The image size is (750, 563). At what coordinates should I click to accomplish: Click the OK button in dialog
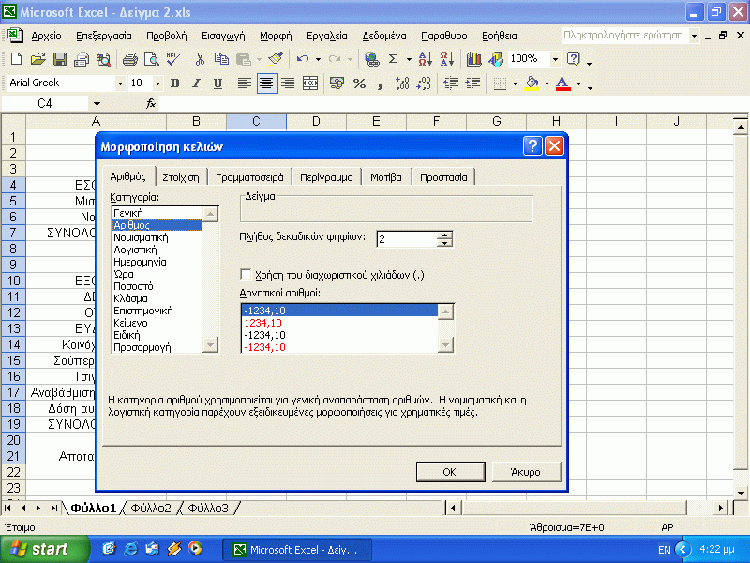point(451,472)
